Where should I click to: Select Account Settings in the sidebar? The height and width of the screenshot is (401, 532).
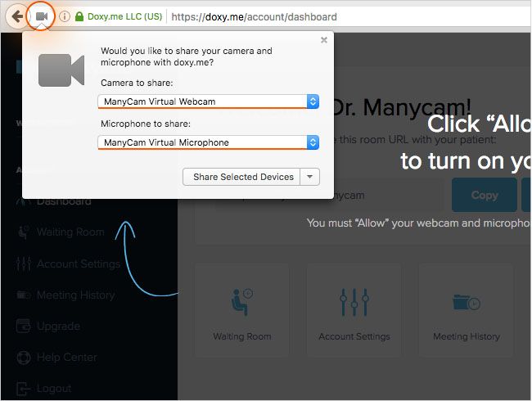[x=78, y=264]
